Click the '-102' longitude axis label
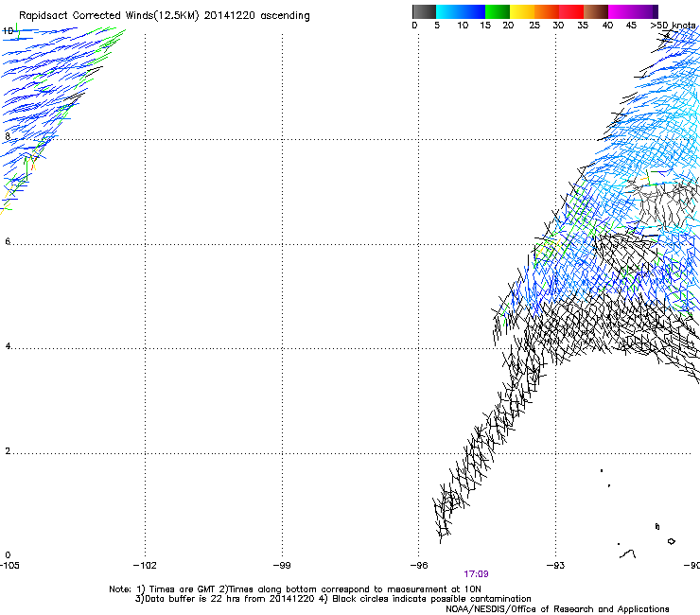 point(145,566)
